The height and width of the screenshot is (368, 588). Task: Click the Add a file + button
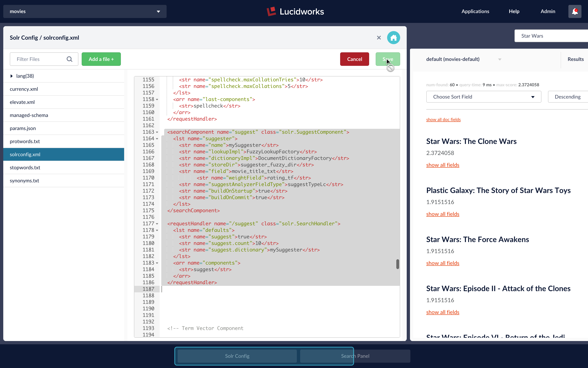click(x=101, y=59)
